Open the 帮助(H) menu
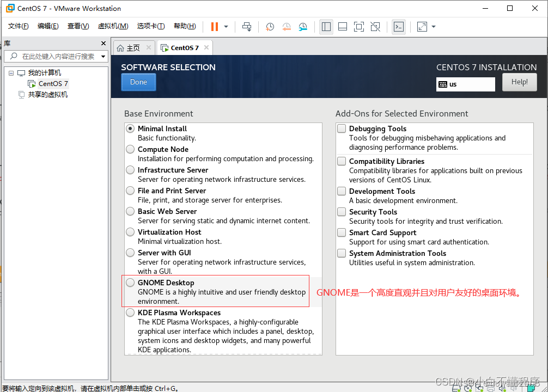The image size is (548, 392). tap(185, 26)
